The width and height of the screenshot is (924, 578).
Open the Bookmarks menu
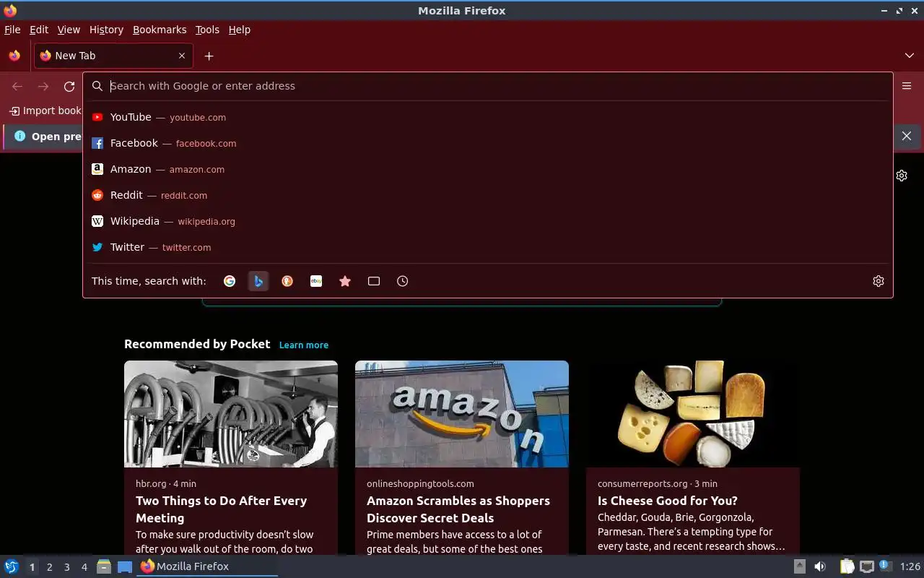pos(160,30)
